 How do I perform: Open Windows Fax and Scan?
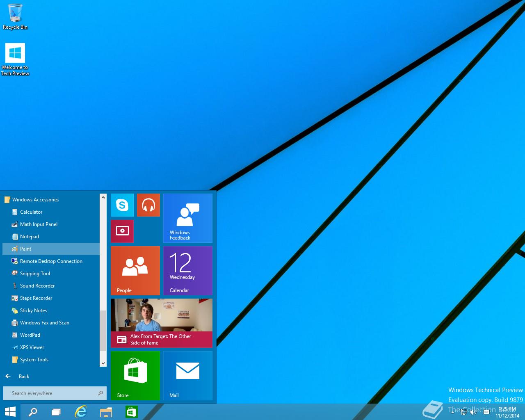coord(51,323)
